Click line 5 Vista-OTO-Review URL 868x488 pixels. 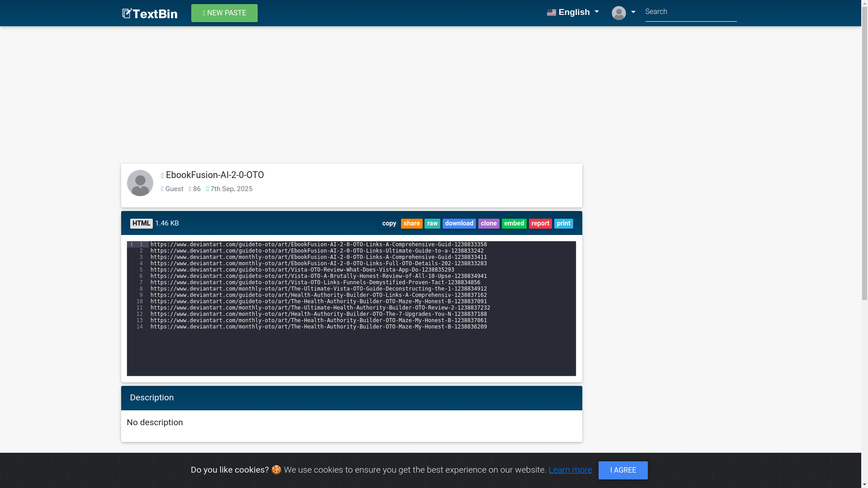click(x=302, y=270)
